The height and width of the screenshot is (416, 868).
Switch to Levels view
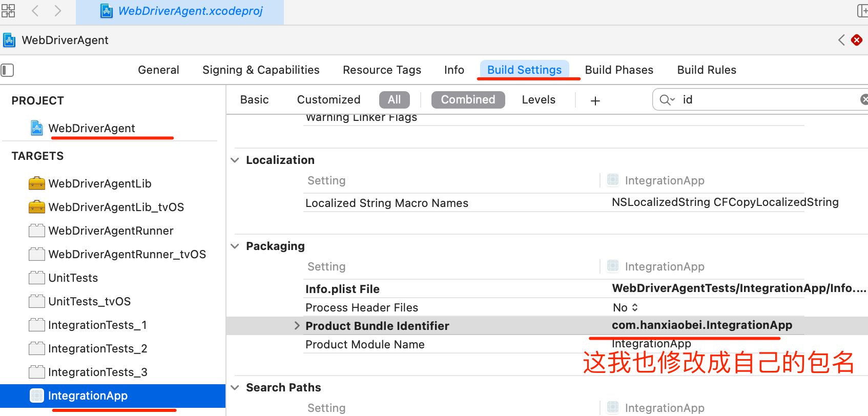(x=539, y=100)
